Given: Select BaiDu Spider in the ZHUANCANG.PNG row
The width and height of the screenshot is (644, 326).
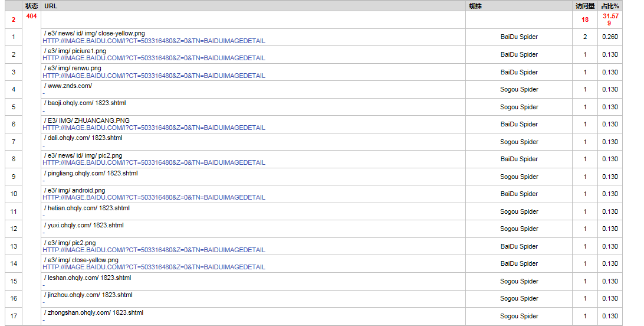Looking at the screenshot, I should 519,124.
